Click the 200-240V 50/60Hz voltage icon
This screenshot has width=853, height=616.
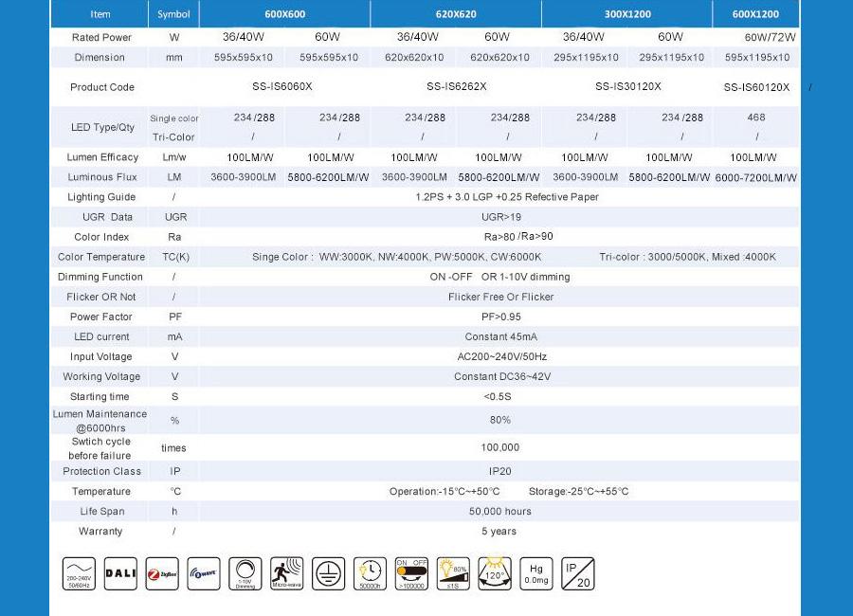pyautogui.click(x=79, y=573)
